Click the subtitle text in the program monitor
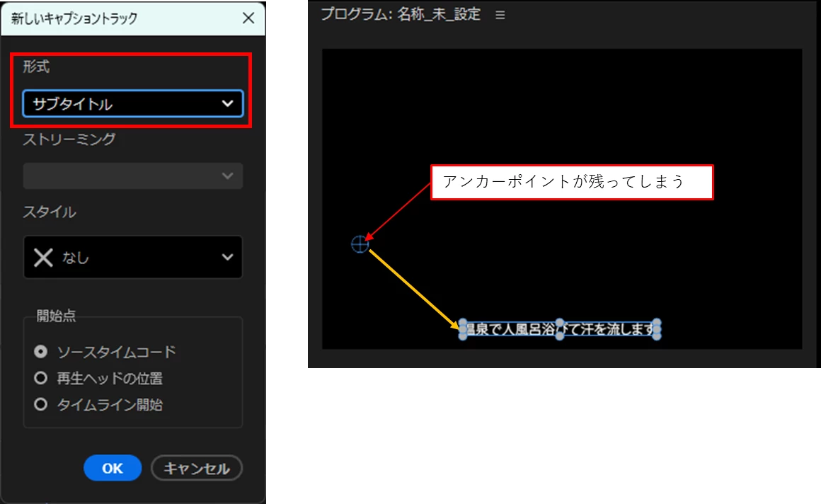821x504 pixels. (x=559, y=329)
